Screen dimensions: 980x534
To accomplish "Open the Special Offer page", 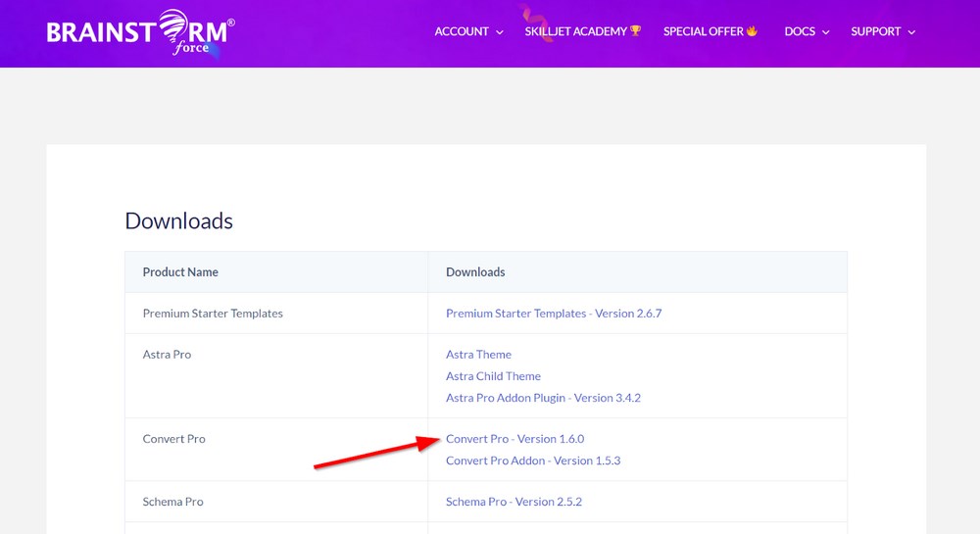I will [x=703, y=31].
